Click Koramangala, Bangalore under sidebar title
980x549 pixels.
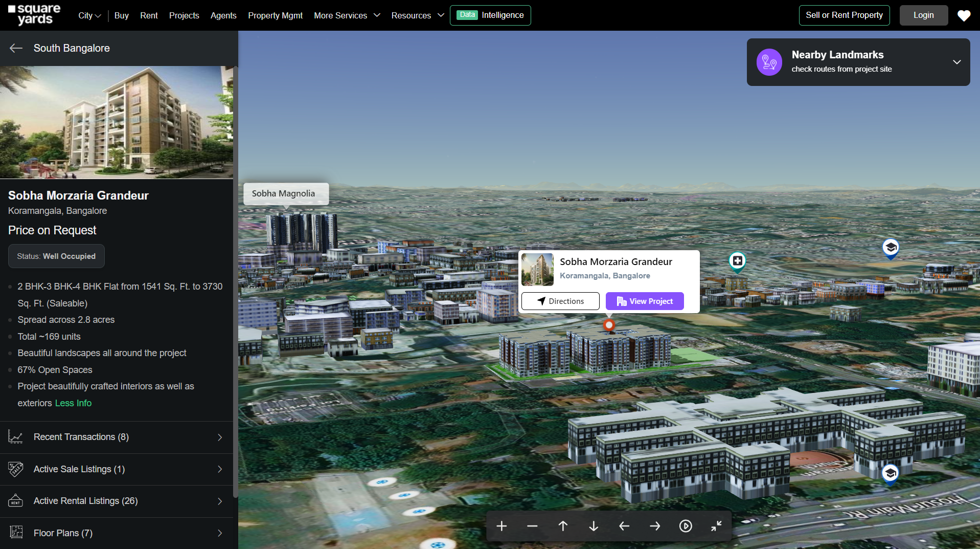click(x=58, y=211)
